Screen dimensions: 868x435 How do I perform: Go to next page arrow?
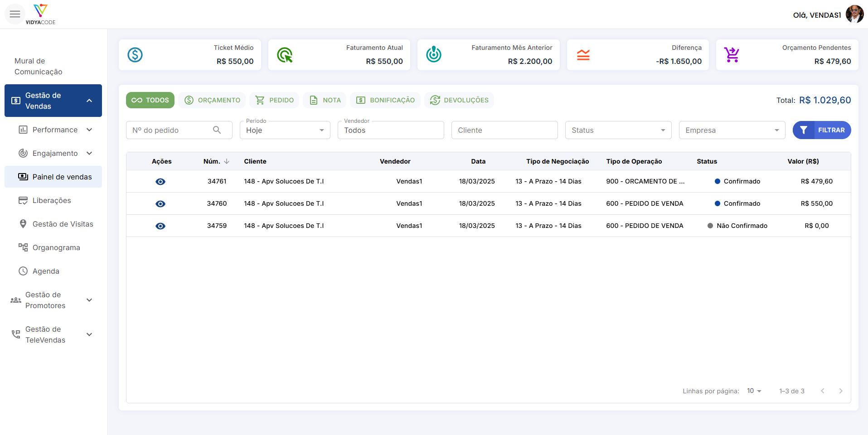(x=841, y=391)
